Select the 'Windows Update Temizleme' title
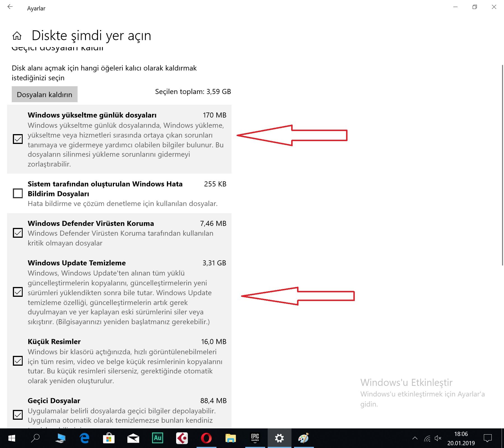 [x=77, y=263]
